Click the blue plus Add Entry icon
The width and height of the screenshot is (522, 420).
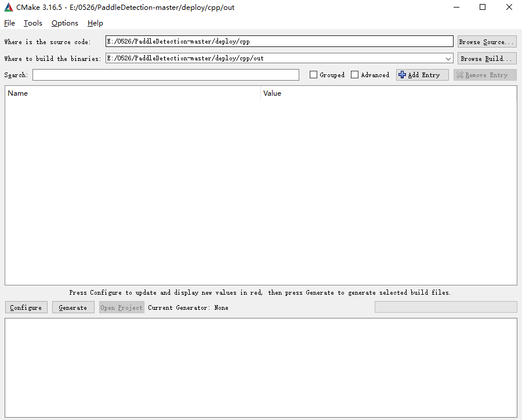(402, 75)
